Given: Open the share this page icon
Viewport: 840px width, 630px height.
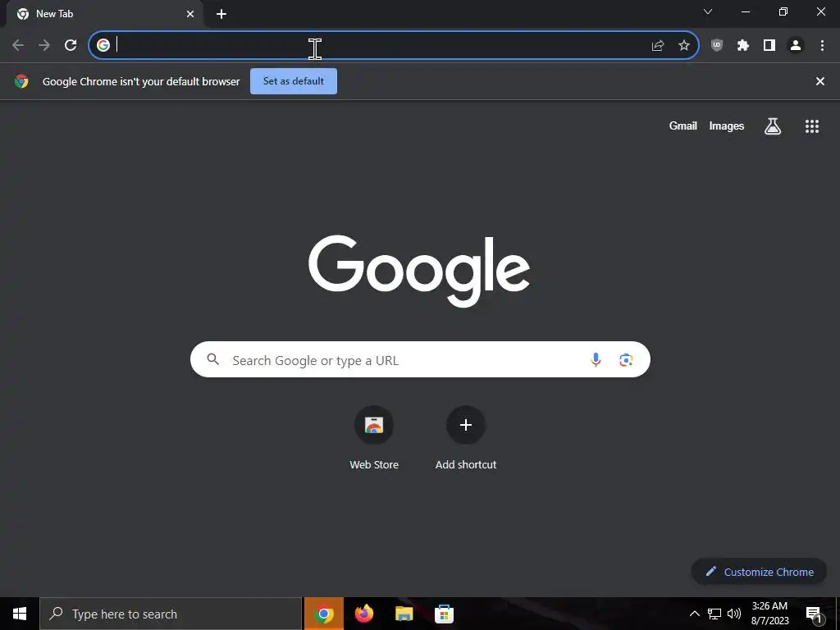Looking at the screenshot, I should [x=658, y=46].
